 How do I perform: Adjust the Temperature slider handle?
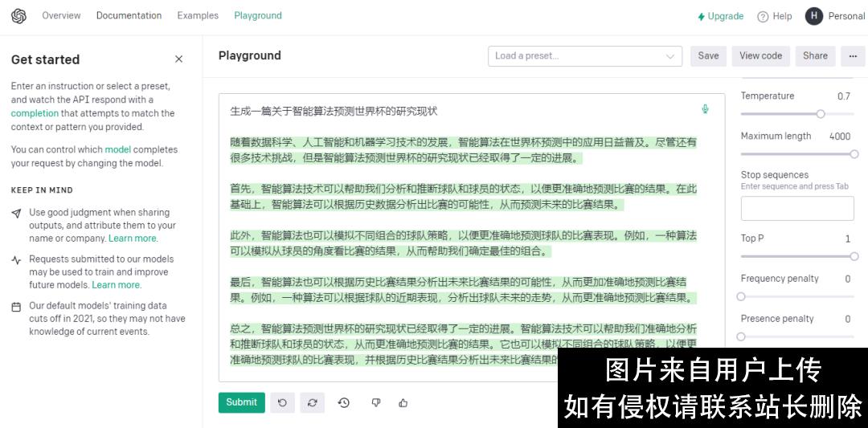[x=821, y=114]
